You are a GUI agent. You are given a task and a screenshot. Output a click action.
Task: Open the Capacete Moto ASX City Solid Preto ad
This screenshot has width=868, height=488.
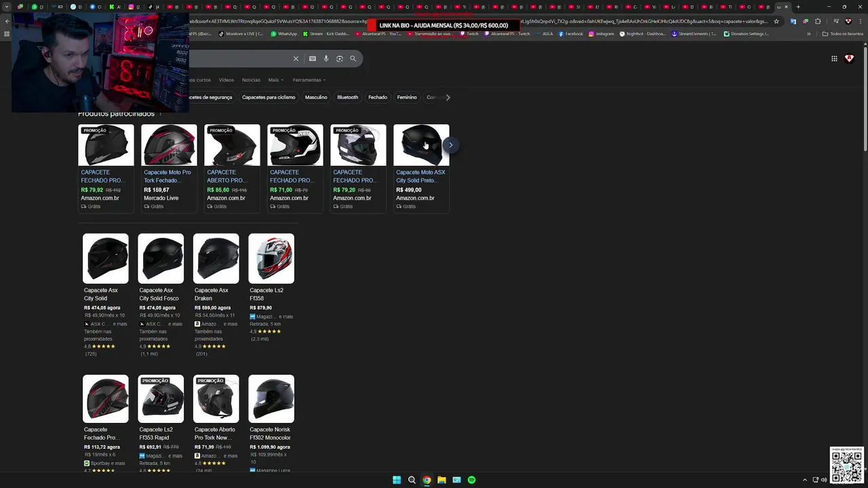pyautogui.click(x=421, y=168)
